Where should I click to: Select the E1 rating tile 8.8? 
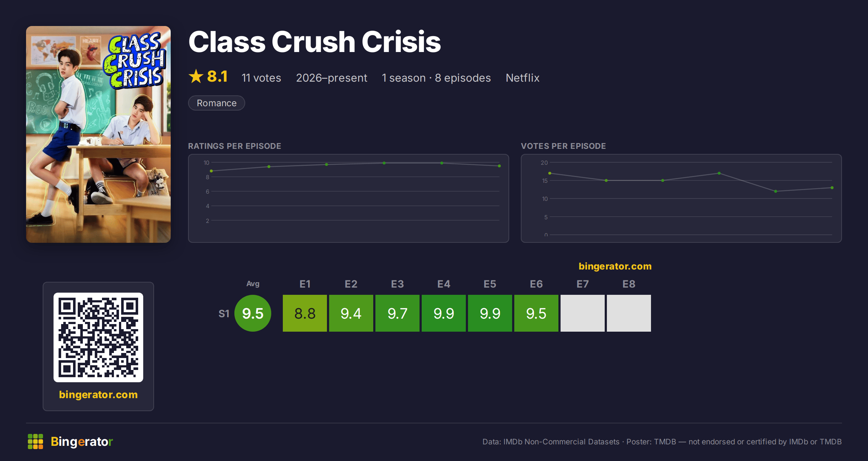pyautogui.click(x=305, y=313)
